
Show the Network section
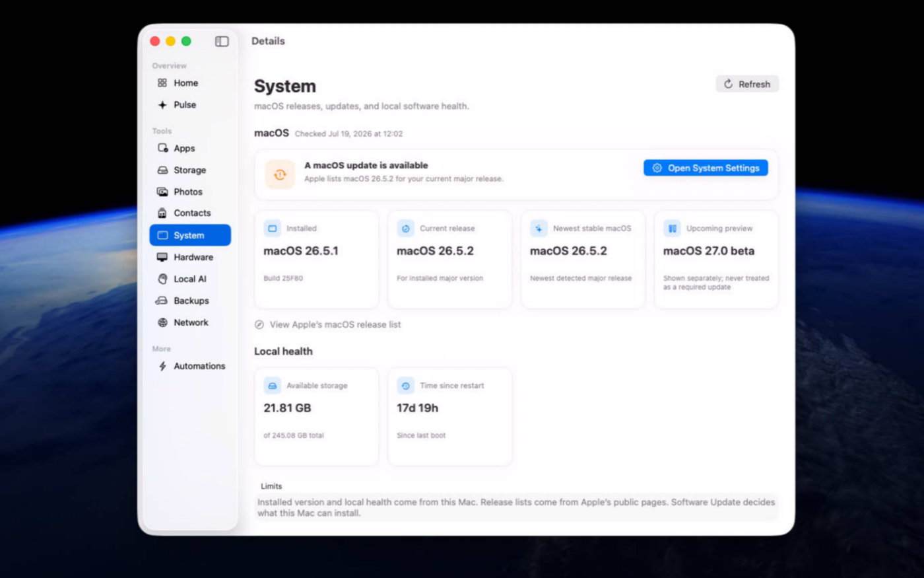click(190, 322)
